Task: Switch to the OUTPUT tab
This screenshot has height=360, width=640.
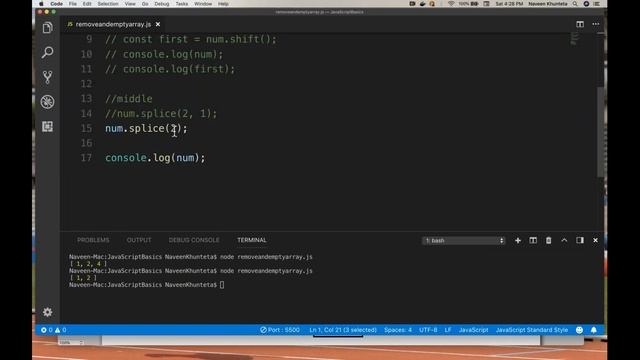Action: [x=139, y=240]
